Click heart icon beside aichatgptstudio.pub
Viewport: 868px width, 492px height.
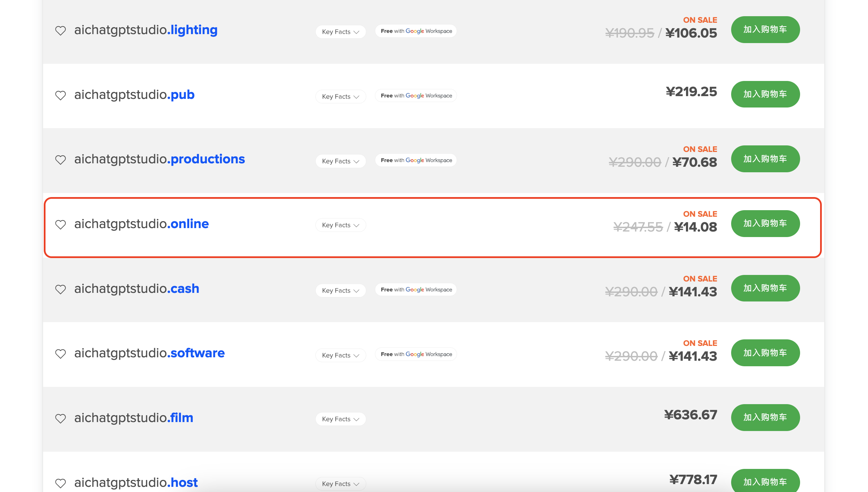coord(61,95)
